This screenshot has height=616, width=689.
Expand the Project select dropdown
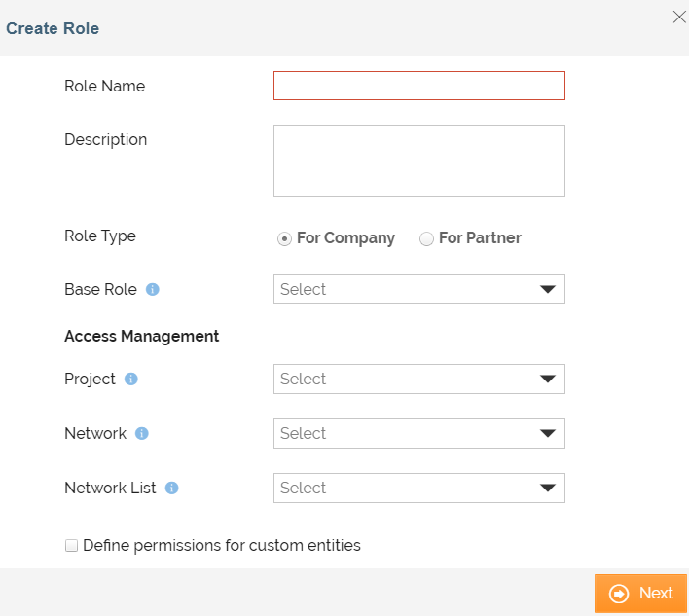[x=418, y=379]
